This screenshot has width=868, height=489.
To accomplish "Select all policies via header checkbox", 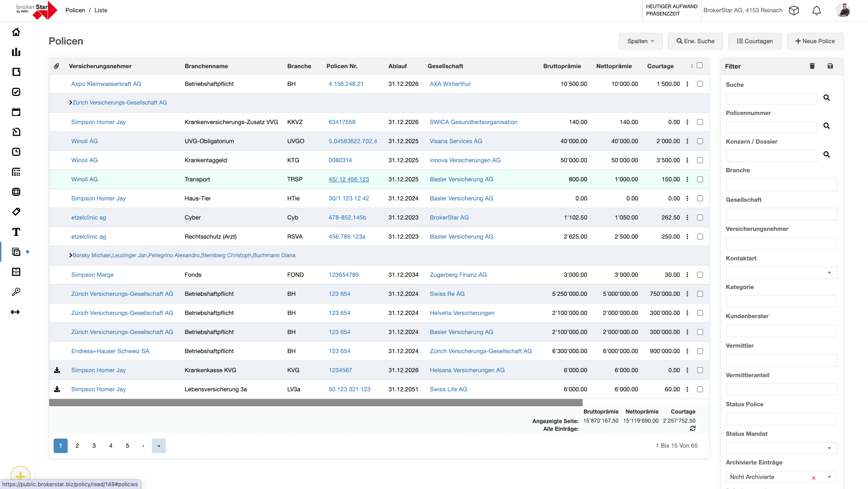I will (700, 66).
